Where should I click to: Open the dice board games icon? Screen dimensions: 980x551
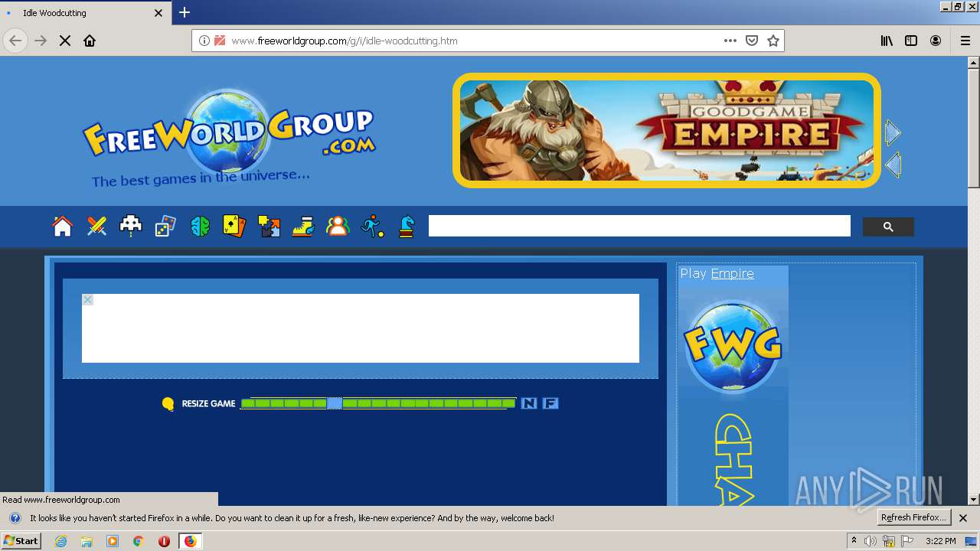pyautogui.click(x=165, y=227)
